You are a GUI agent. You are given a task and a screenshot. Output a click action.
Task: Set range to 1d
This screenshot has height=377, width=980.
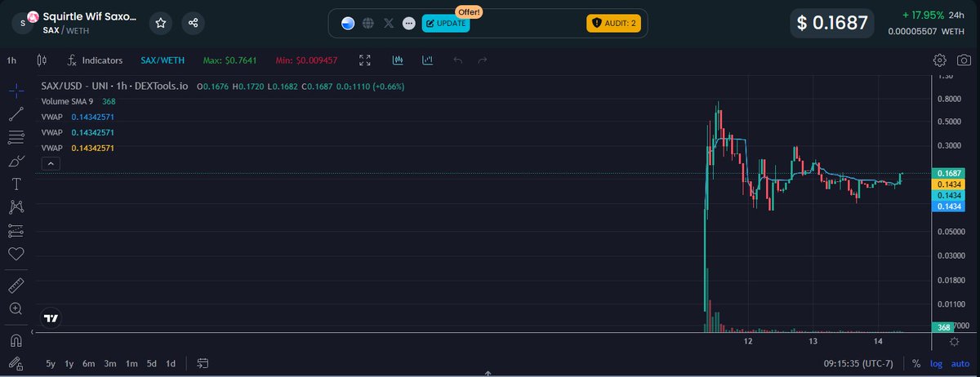click(x=171, y=363)
